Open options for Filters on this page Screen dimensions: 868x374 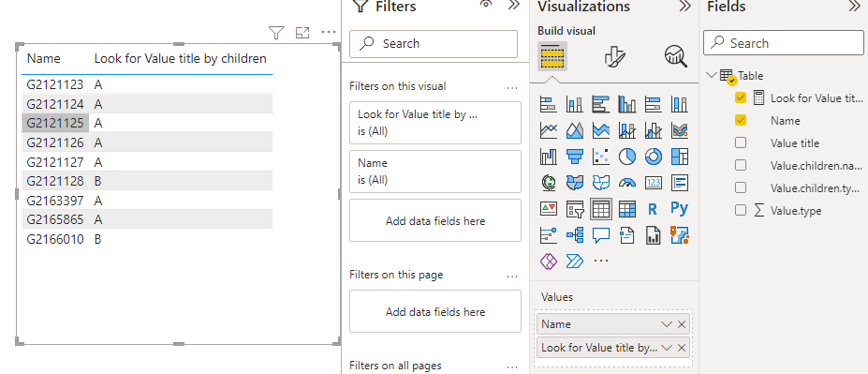512,276
